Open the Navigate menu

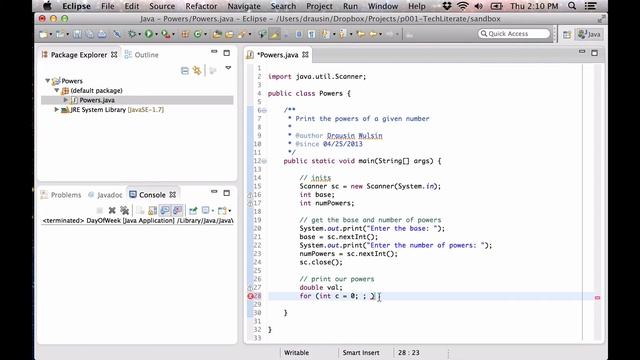(244, 6)
